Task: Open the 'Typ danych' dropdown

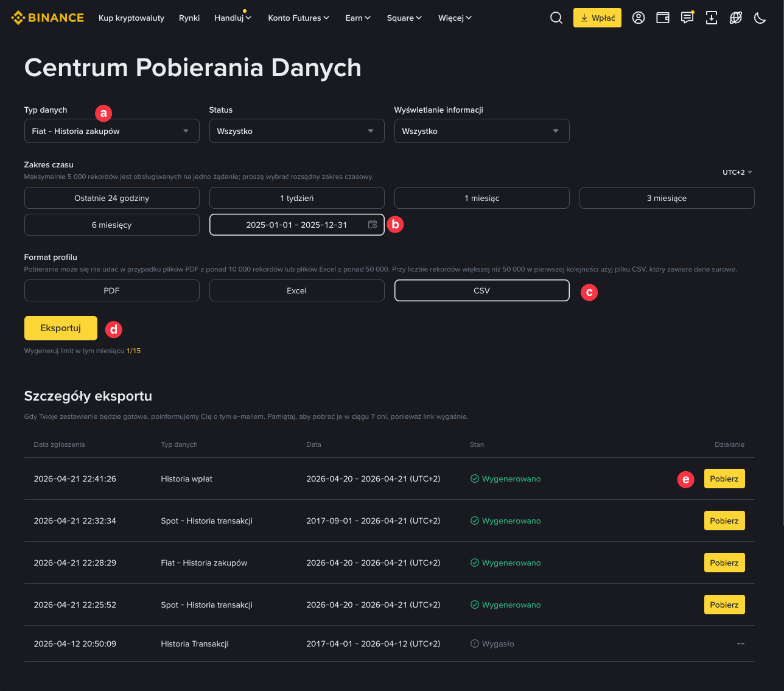Action: (x=111, y=130)
